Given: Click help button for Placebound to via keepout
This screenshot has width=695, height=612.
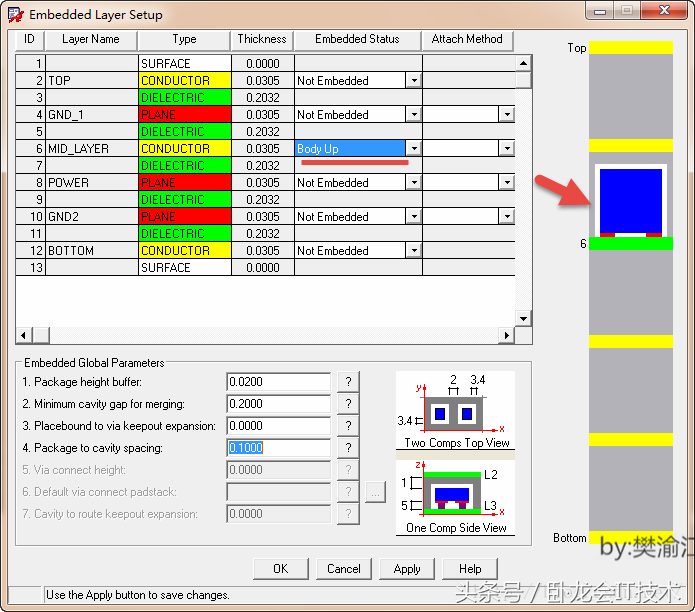Looking at the screenshot, I should click(347, 426).
